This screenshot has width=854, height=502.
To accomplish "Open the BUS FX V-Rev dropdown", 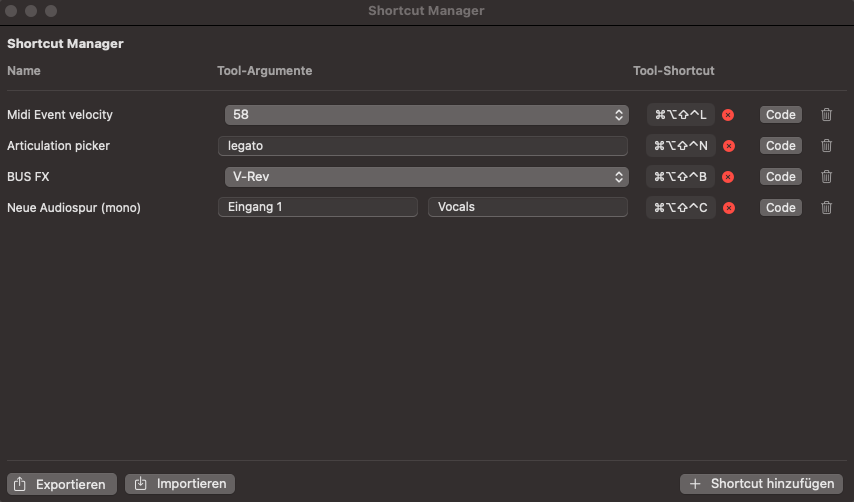I will pos(426,177).
